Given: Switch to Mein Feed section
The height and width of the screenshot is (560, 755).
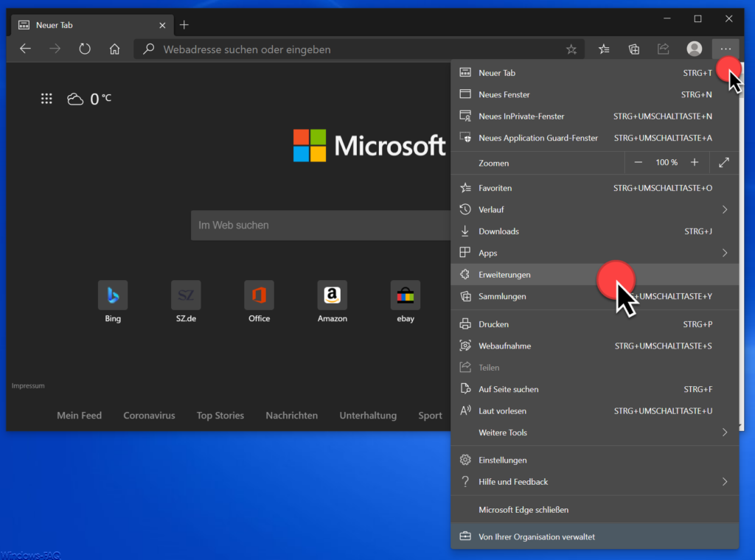Looking at the screenshot, I should (79, 415).
